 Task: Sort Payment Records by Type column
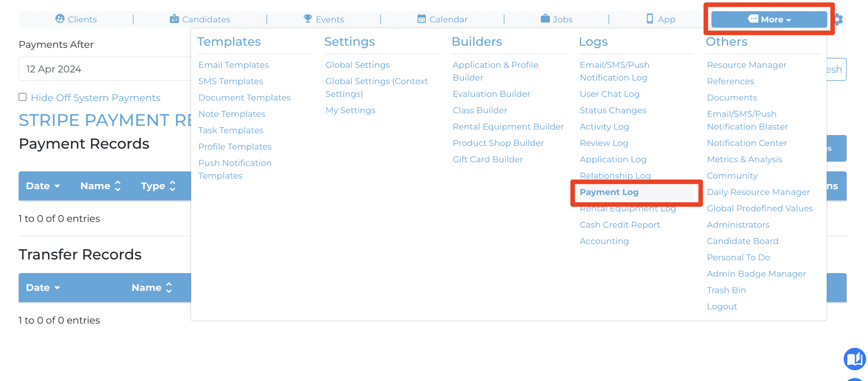pyautogui.click(x=158, y=186)
